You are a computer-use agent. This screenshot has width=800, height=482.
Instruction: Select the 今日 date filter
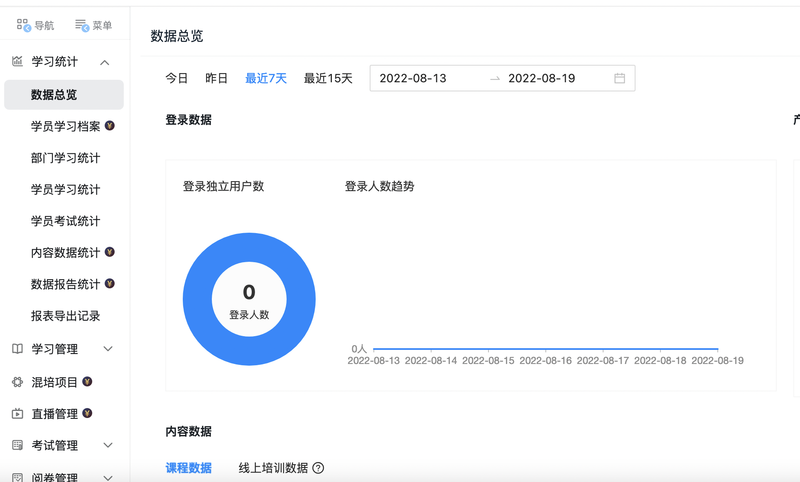pyautogui.click(x=177, y=79)
